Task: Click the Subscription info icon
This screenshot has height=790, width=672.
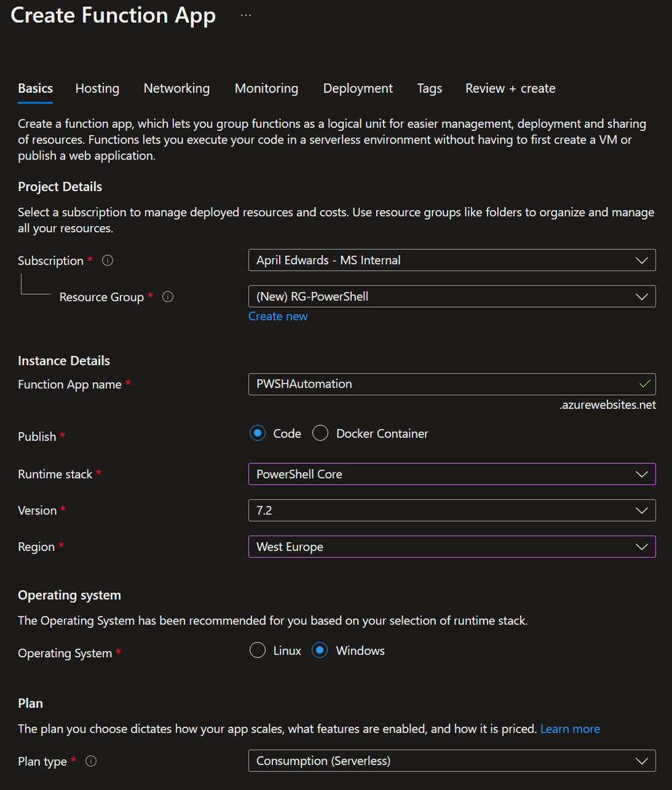Action: 108,260
